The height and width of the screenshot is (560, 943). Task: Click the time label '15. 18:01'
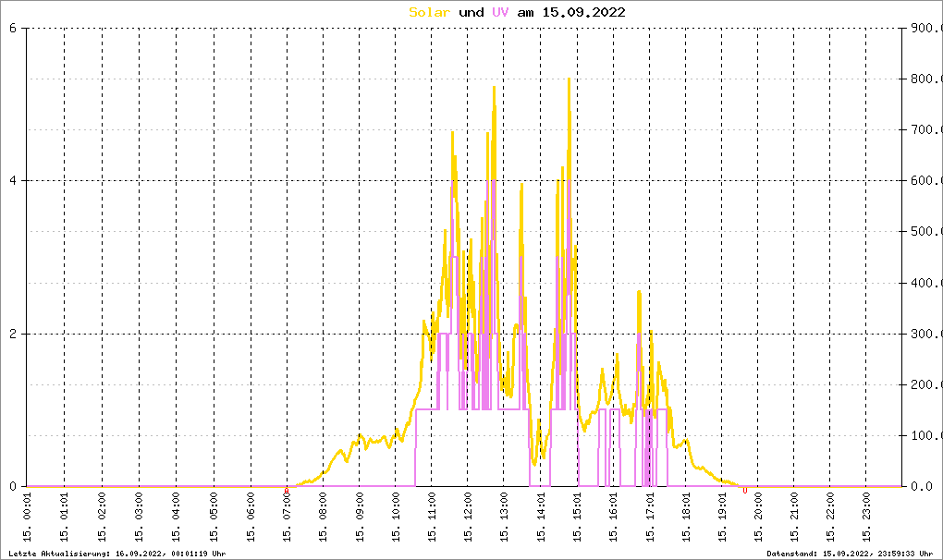pos(686,517)
